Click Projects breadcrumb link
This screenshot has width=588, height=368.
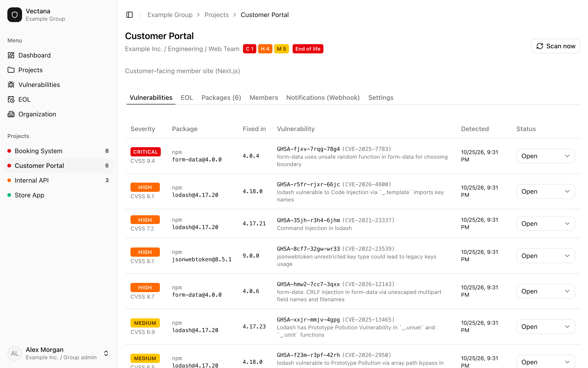click(217, 15)
